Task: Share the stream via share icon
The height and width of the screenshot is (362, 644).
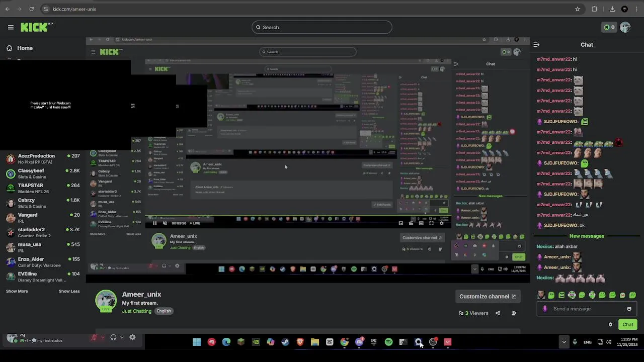Action: tap(498, 313)
